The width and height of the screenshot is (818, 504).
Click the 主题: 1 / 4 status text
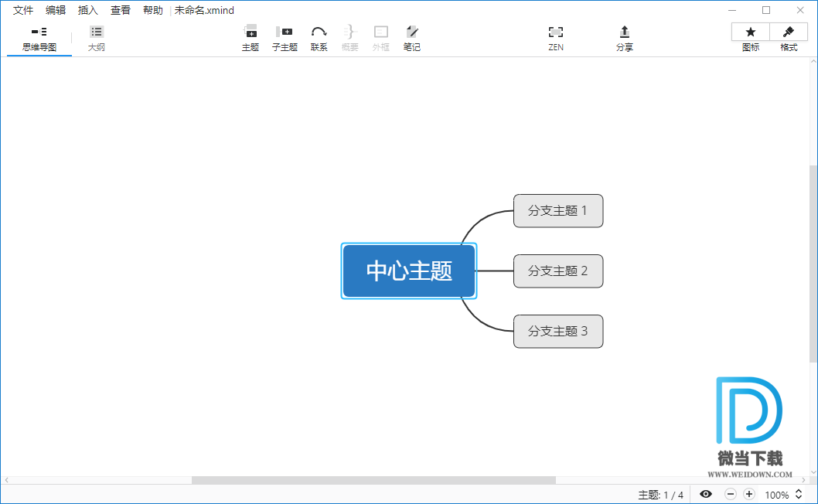660,495
